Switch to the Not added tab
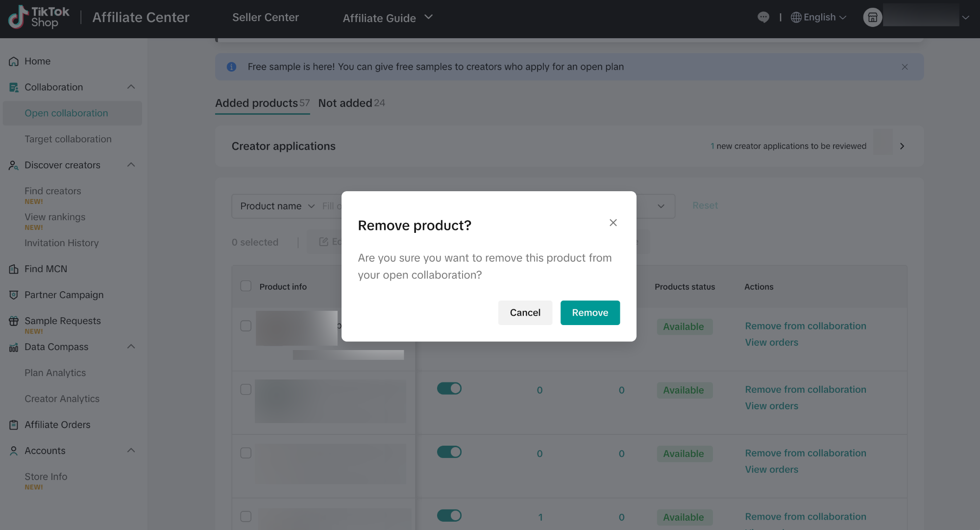 coord(351,103)
